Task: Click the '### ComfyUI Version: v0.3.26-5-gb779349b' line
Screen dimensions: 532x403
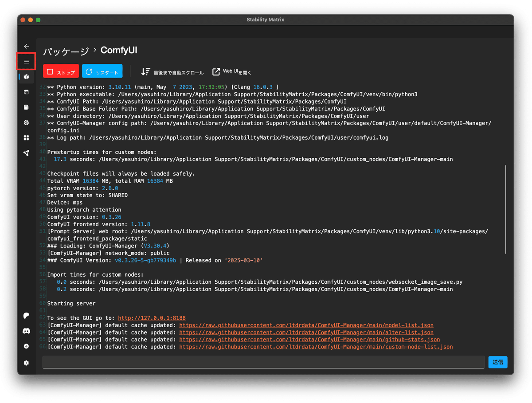Action: (x=155, y=260)
